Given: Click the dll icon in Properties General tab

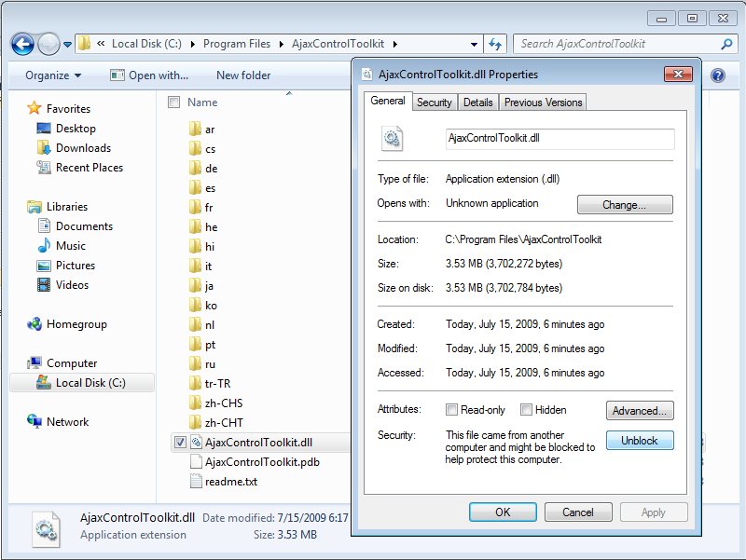Looking at the screenshot, I should click(x=392, y=138).
